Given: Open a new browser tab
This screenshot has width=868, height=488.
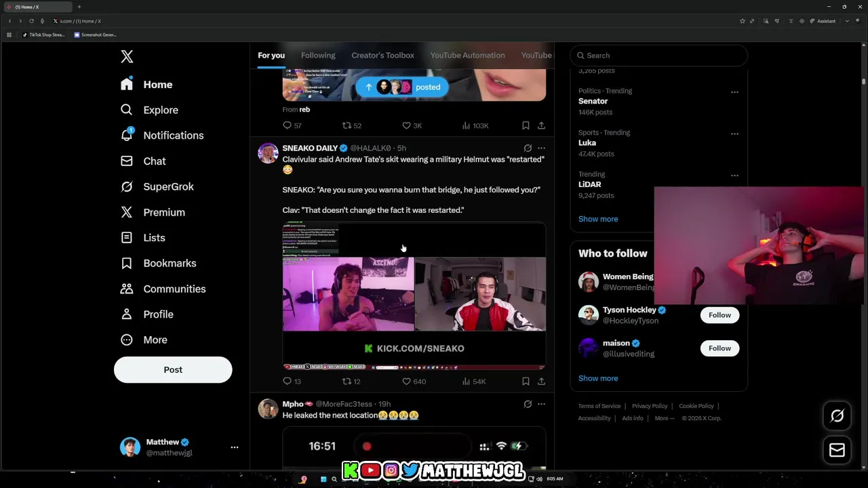Looking at the screenshot, I should point(79,7).
